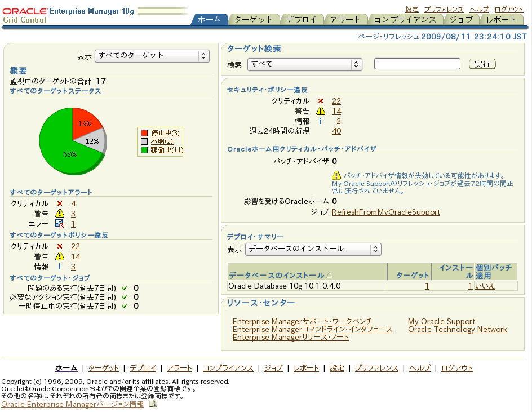532x412 pixels.
Task: Click ログアウト link at top right
Action: coord(509,10)
